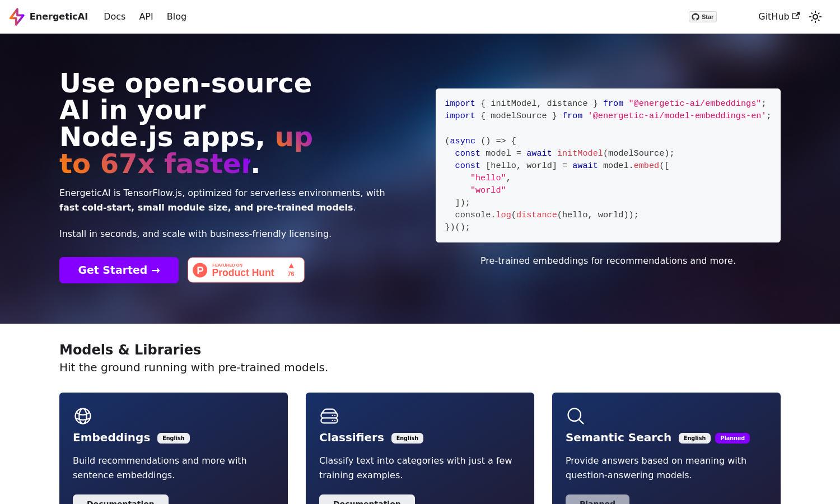This screenshot has width=840, height=504.
Task: Click the English badge on Embeddings card
Action: point(174,438)
